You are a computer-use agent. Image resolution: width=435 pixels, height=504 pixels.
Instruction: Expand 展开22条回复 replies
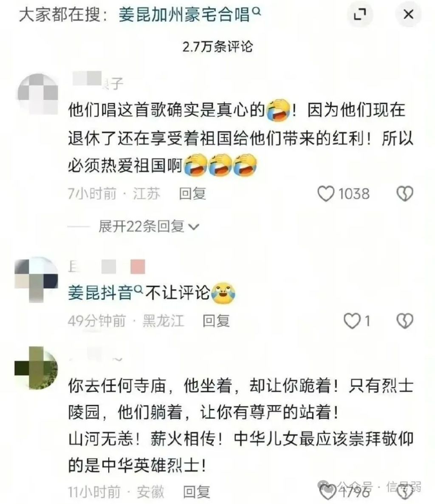(141, 227)
